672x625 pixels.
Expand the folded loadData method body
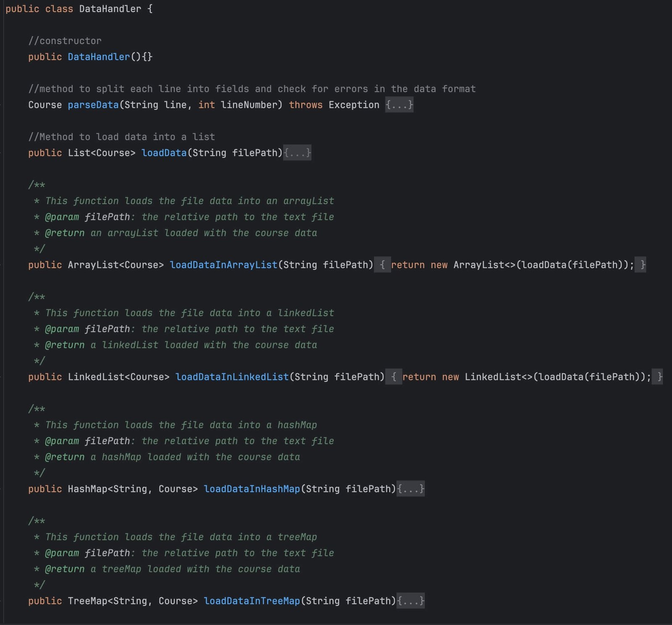tap(297, 153)
